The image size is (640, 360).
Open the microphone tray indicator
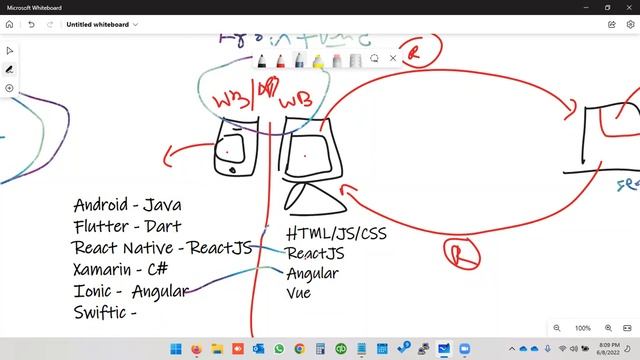[548, 349]
